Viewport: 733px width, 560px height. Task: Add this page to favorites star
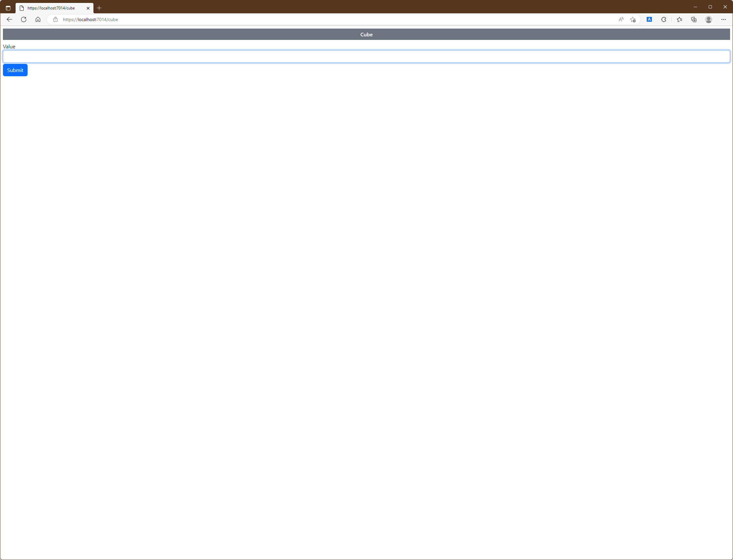pyautogui.click(x=633, y=19)
